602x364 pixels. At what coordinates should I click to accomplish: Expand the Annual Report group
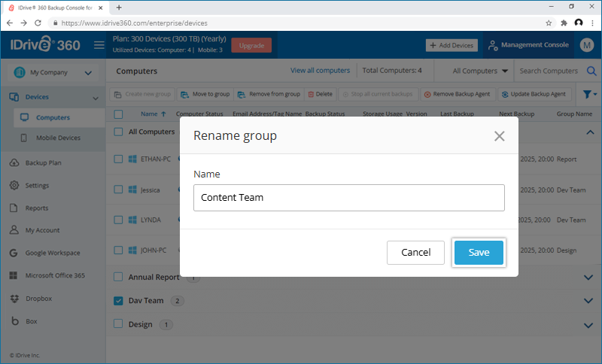588,278
